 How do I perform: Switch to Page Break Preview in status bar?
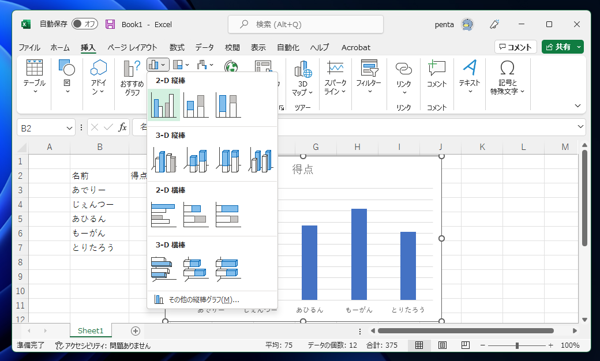click(x=465, y=345)
